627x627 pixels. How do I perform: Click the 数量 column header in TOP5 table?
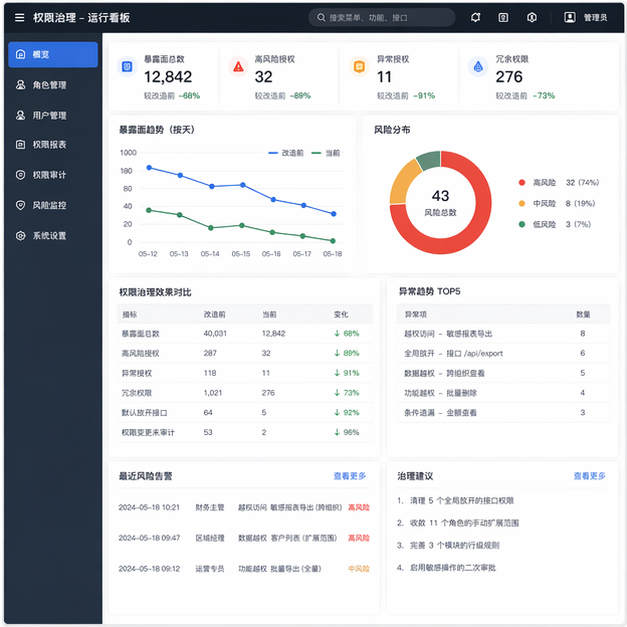(x=583, y=314)
